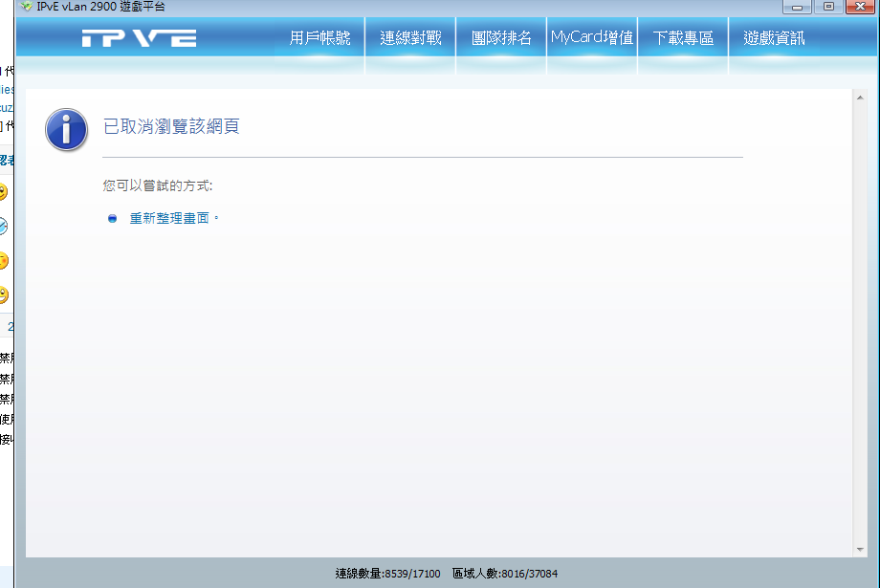
Task: Click the scrollbar down arrow
Action: (x=859, y=550)
